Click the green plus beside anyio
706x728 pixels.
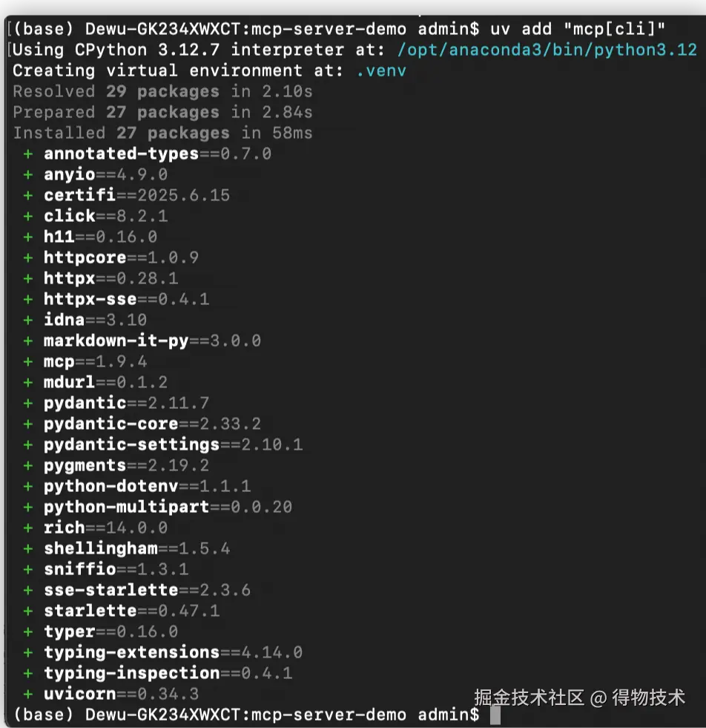coord(28,175)
